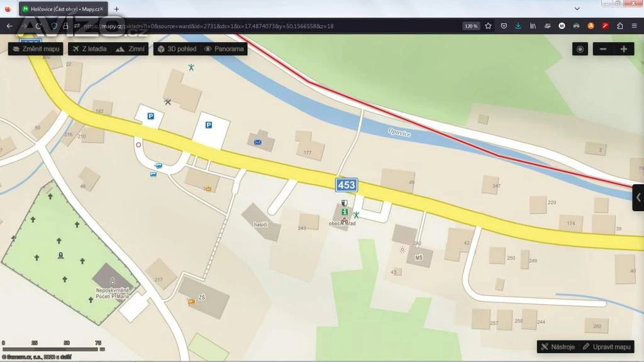This screenshot has width=644, height=362.
Task: Click house number 177 on map
Action: click(308, 153)
